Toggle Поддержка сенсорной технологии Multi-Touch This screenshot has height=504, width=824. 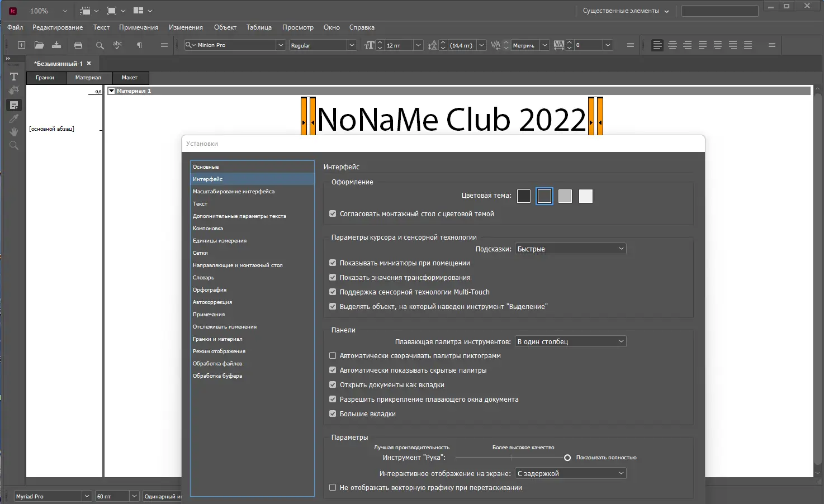(333, 292)
